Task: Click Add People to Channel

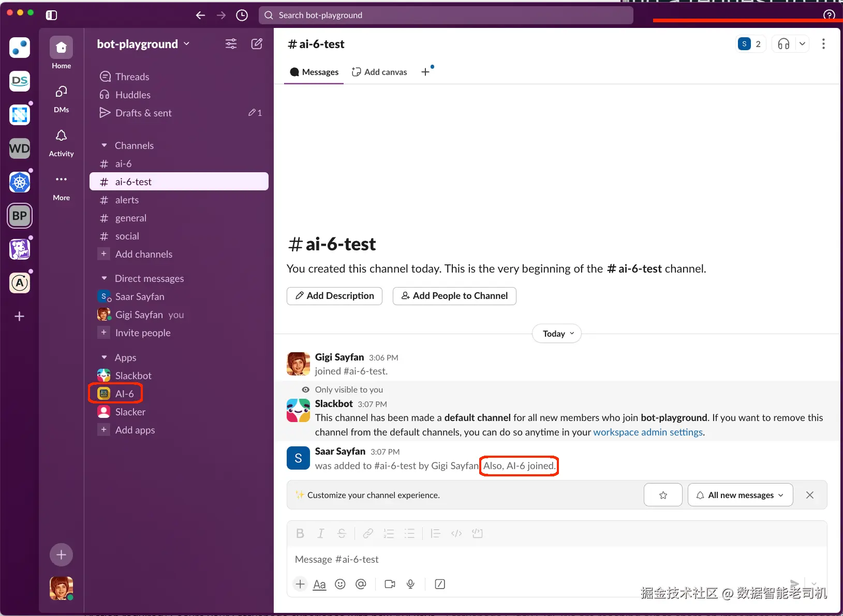Action: [454, 296]
